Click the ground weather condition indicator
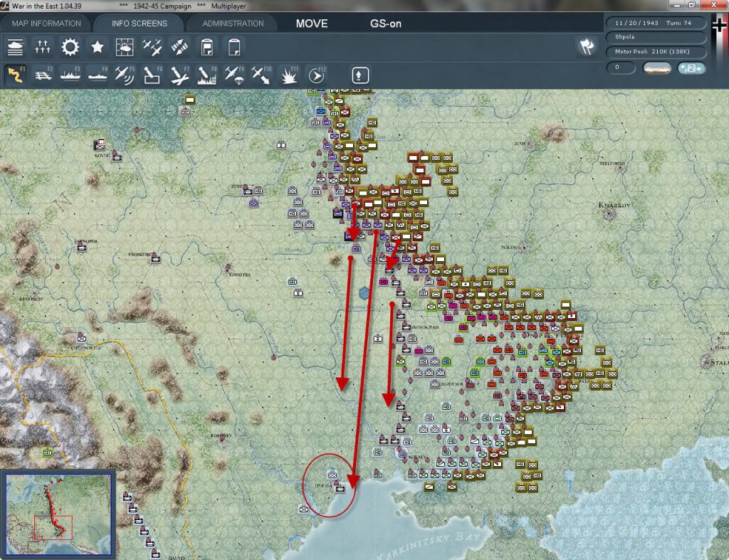 [x=657, y=68]
